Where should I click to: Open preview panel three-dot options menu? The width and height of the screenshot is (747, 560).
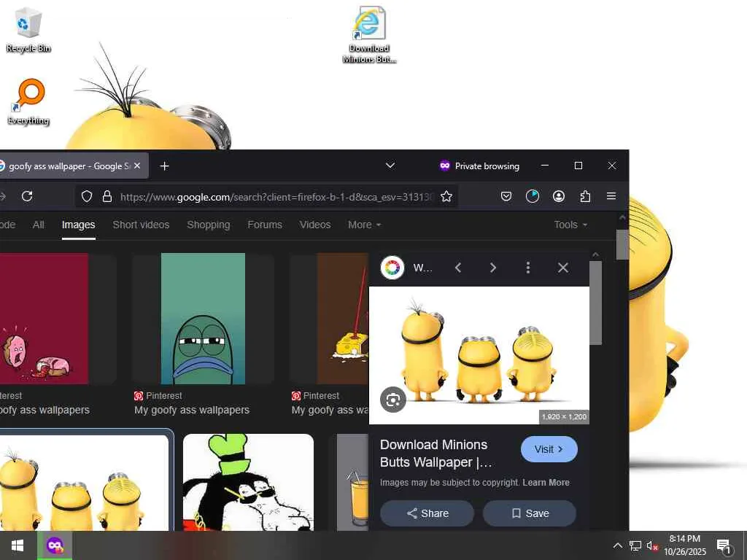pos(528,268)
